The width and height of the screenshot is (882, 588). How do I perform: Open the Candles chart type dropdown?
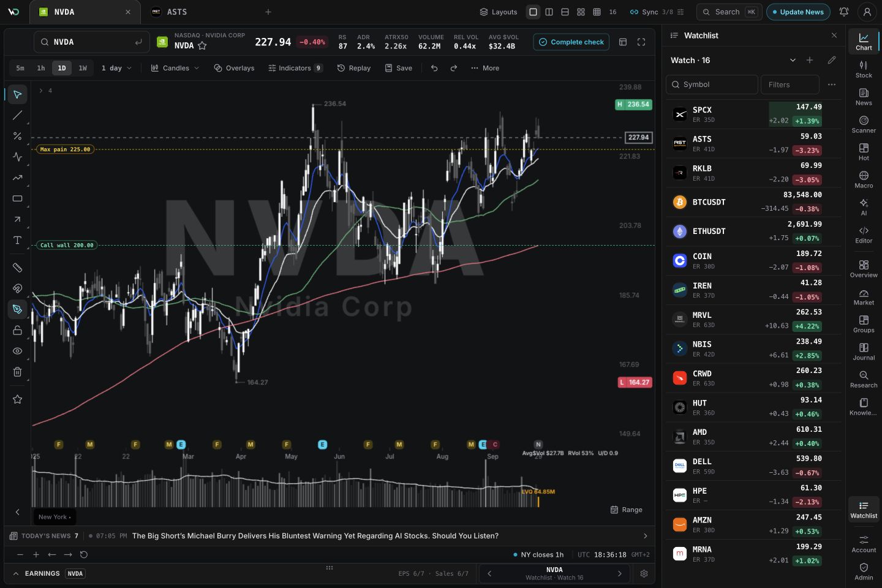pyautogui.click(x=175, y=68)
